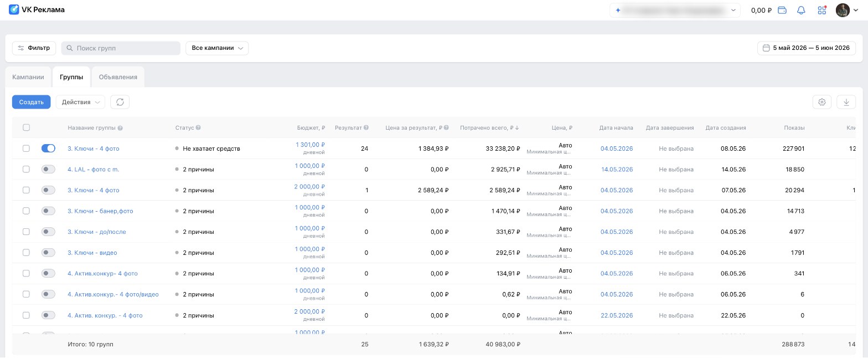Click the VK Реклама logo icon
868x358 pixels.
[14, 9]
